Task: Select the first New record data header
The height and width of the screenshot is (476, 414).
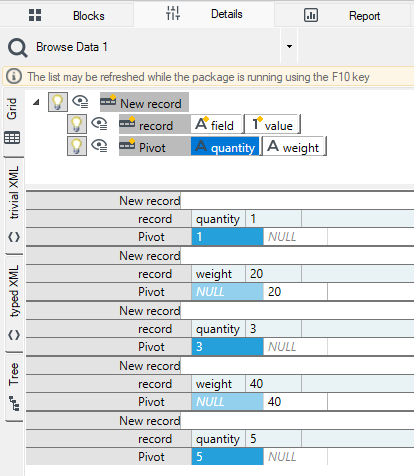Action: coord(103,201)
